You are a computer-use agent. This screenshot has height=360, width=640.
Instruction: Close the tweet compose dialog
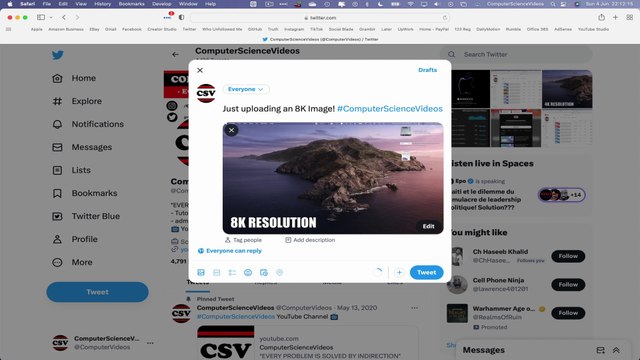pyautogui.click(x=200, y=70)
